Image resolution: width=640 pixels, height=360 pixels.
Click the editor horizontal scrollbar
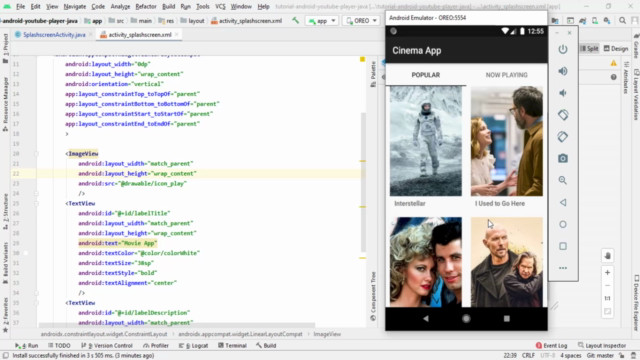(x=177, y=325)
